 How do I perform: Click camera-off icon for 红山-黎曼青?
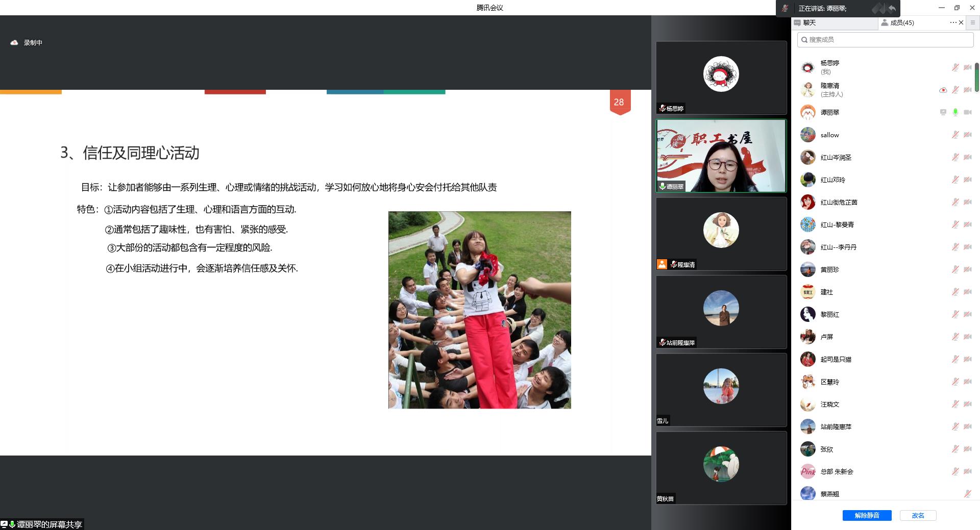[x=967, y=224]
